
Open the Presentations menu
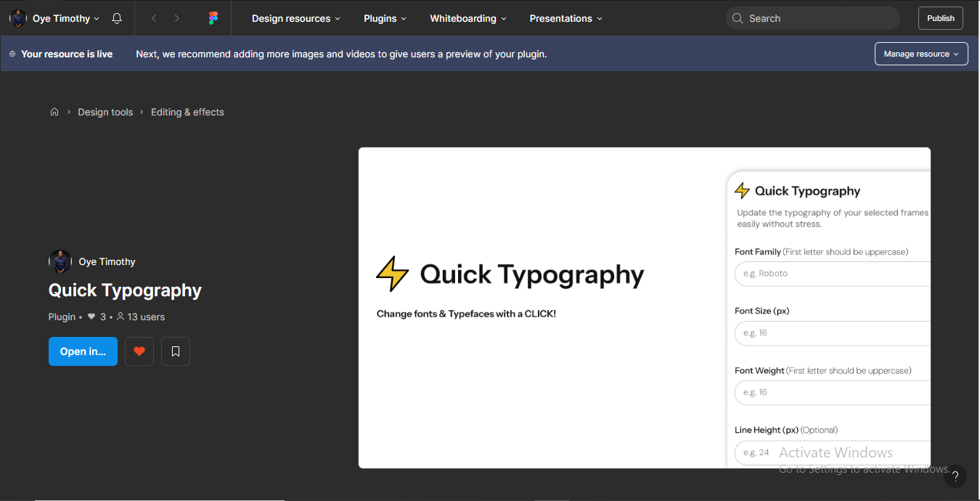pyautogui.click(x=565, y=18)
